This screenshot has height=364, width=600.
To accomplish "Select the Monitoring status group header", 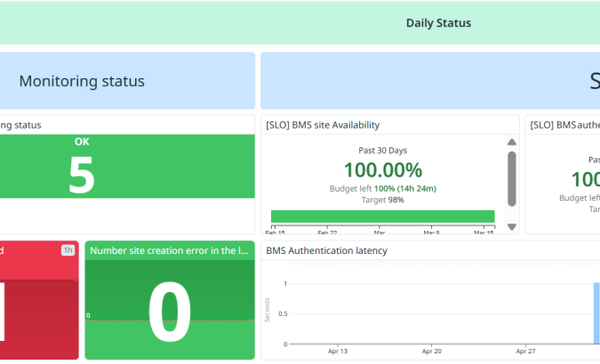I will (82, 82).
